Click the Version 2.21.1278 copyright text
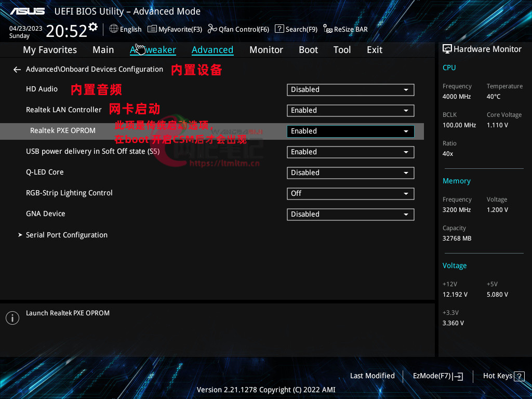 point(266,390)
